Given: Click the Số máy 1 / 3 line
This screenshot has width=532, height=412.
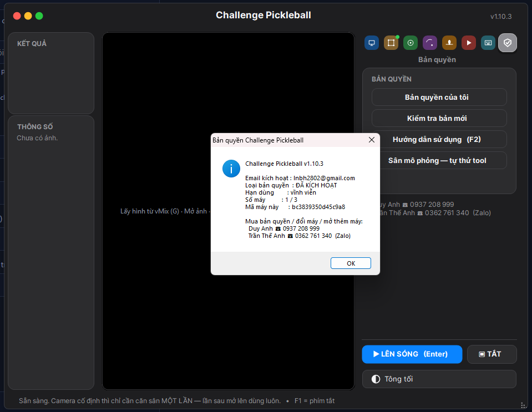Looking at the screenshot, I should tap(271, 200).
